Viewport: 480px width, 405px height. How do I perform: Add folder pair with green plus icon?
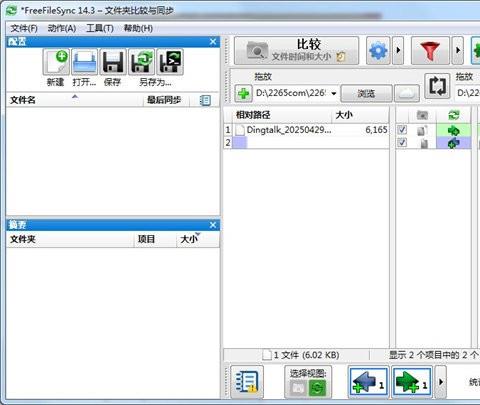pyautogui.click(x=243, y=93)
